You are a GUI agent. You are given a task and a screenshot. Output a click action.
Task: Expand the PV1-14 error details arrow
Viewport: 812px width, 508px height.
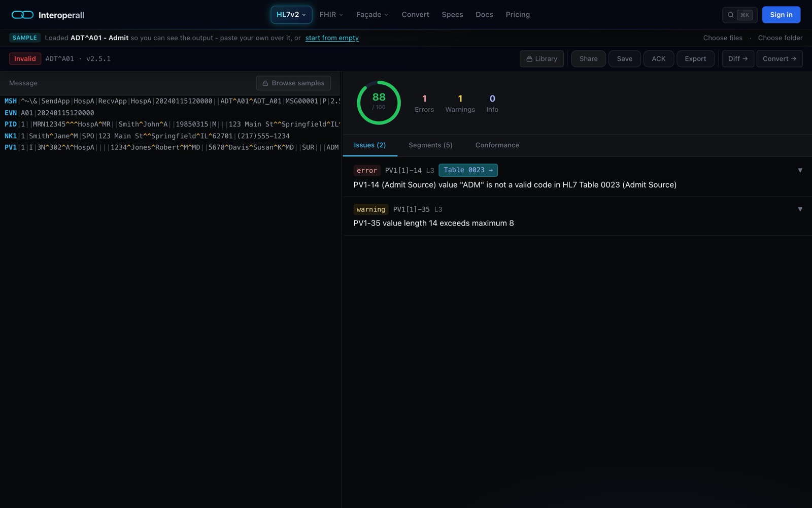[800, 170]
